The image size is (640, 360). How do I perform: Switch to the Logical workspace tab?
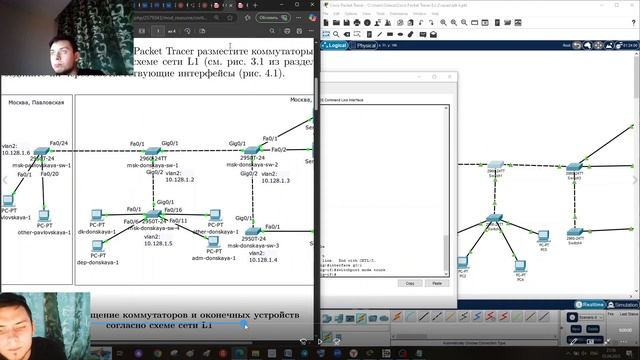click(x=334, y=45)
